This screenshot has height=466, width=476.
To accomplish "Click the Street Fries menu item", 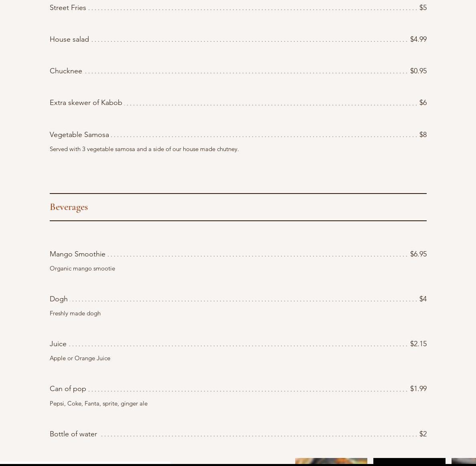I will [68, 8].
